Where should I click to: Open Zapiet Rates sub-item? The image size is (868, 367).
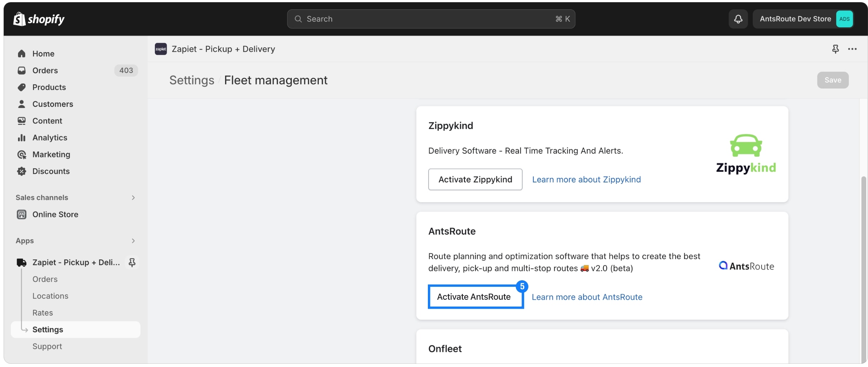[x=42, y=313]
